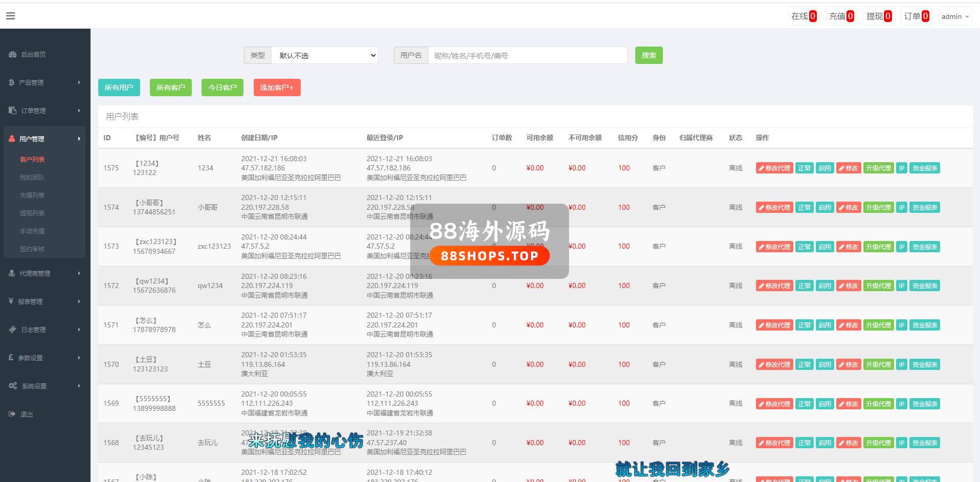Click the green 搜索 button
The image size is (980, 482).
649,55
